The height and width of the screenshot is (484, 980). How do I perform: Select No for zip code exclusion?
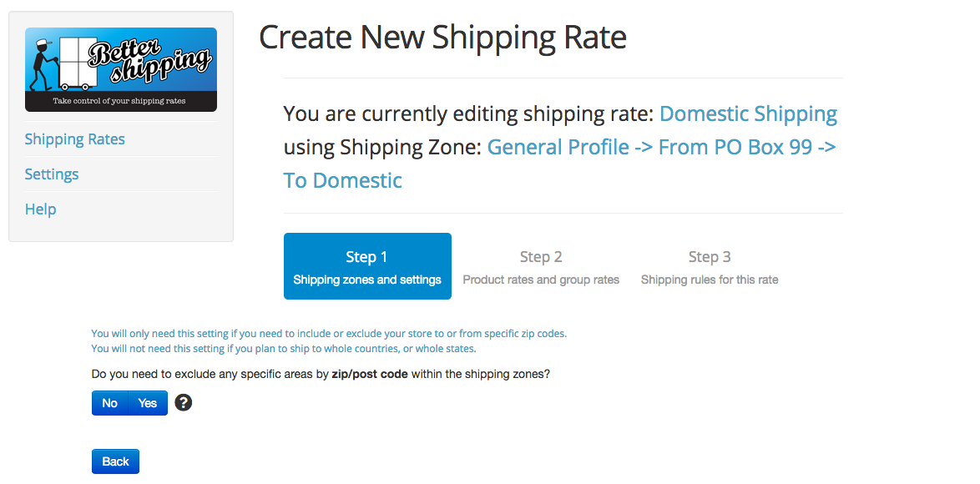(x=109, y=403)
